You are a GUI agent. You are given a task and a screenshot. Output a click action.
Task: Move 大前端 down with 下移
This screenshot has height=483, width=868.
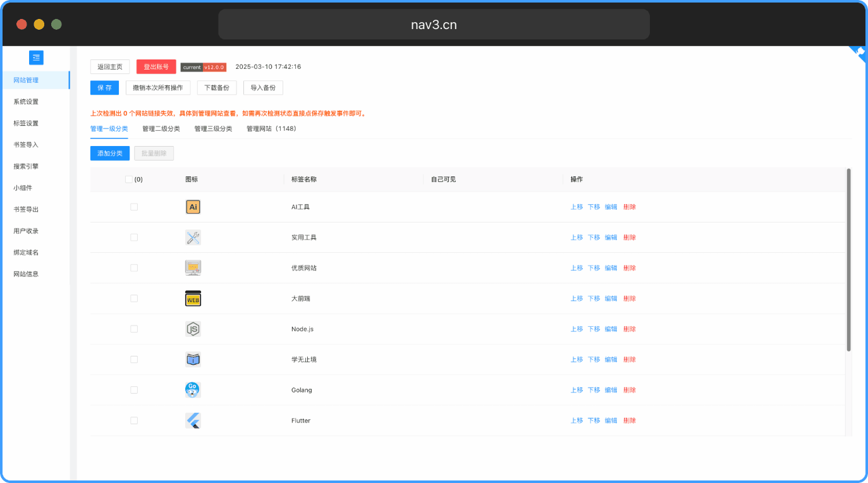click(x=594, y=298)
